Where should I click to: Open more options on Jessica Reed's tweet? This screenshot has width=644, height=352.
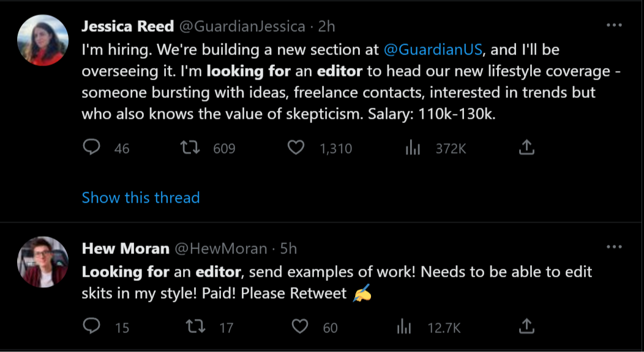tap(613, 26)
